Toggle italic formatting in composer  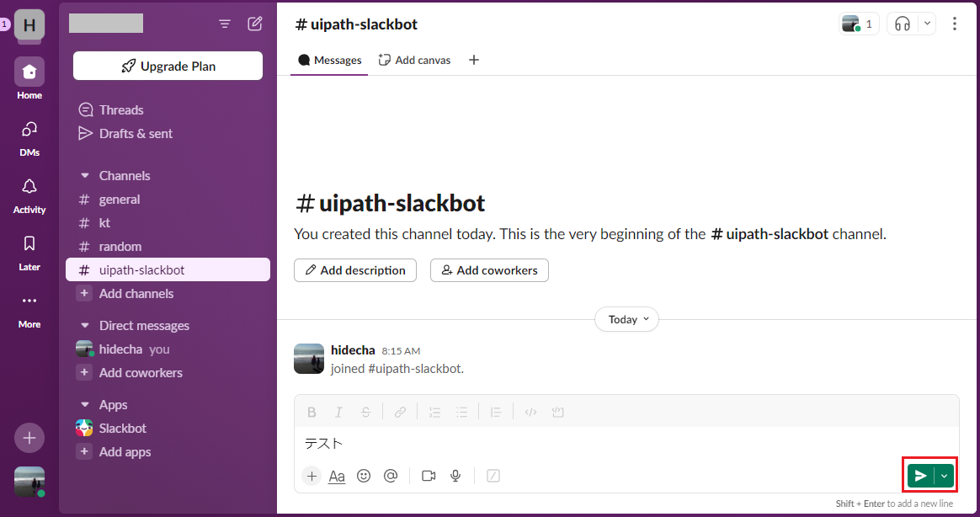pos(338,412)
